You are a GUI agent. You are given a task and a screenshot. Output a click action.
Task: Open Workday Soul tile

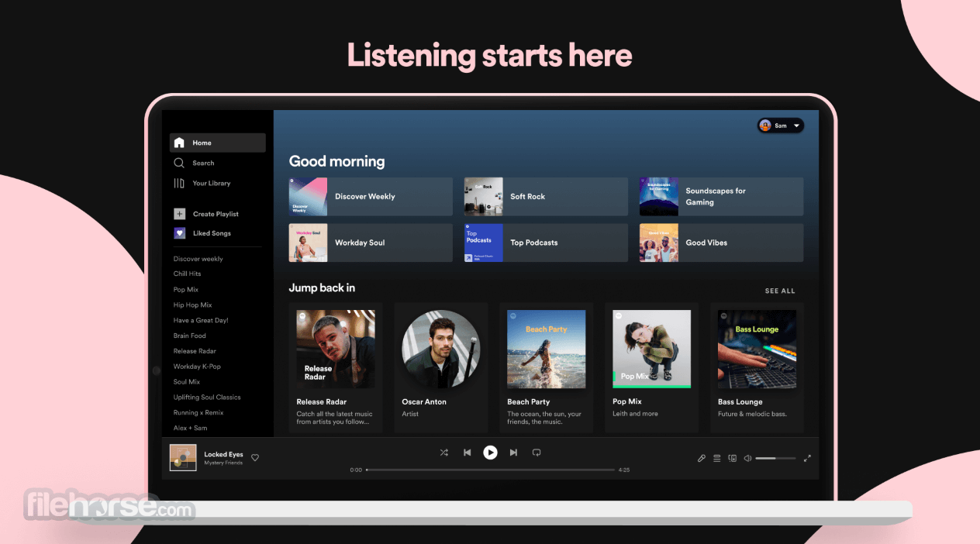(x=371, y=243)
